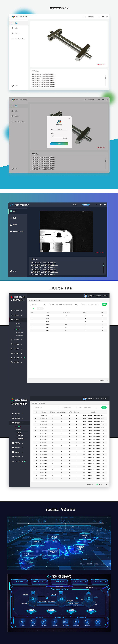
Task: Open the end-date calendar icon on the 考试排名 page
Action: click(76, 304)
